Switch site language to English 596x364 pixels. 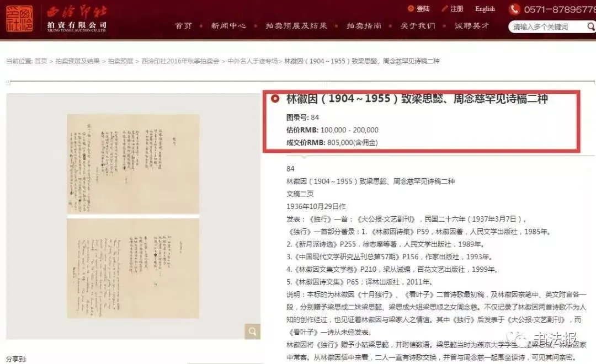point(485,9)
